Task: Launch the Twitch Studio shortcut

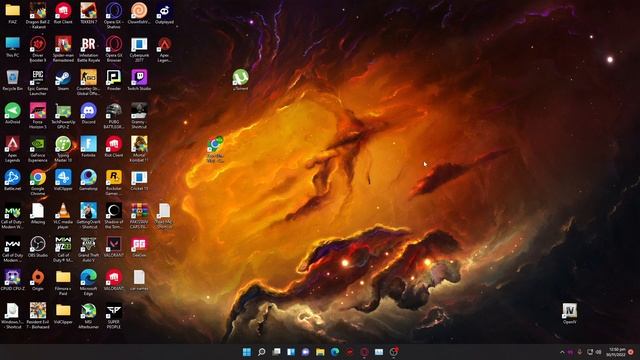Action: click(x=139, y=80)
